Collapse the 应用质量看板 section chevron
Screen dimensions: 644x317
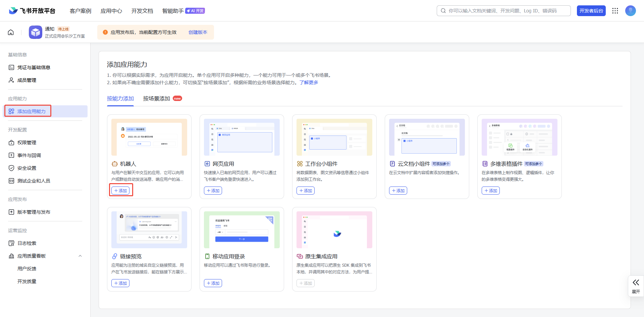80,256
